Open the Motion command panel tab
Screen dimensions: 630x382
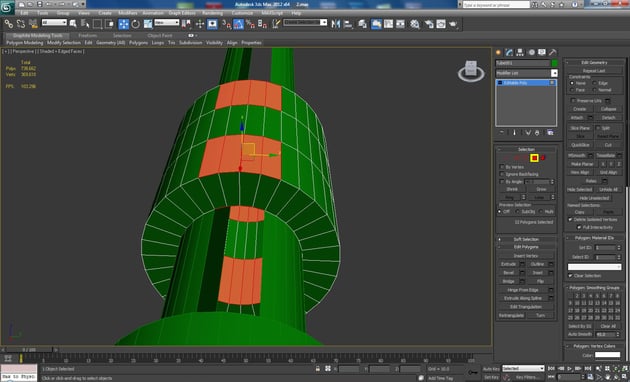(x=531, y=52)
